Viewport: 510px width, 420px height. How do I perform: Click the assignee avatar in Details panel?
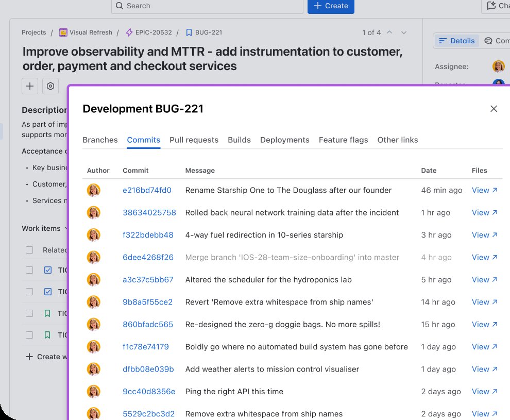pyautogui.click(x=498, y=66)
